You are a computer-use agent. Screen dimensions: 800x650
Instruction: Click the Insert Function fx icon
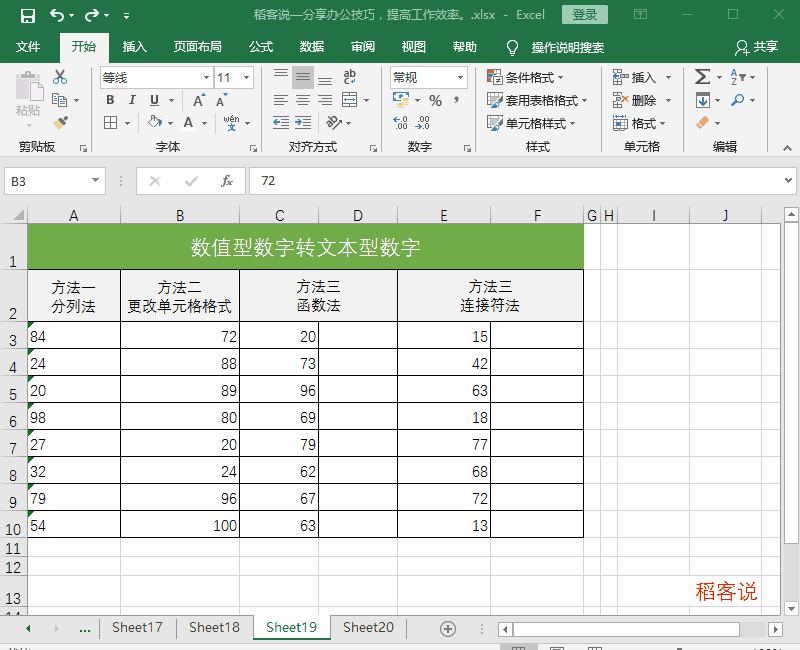(227, 181)
